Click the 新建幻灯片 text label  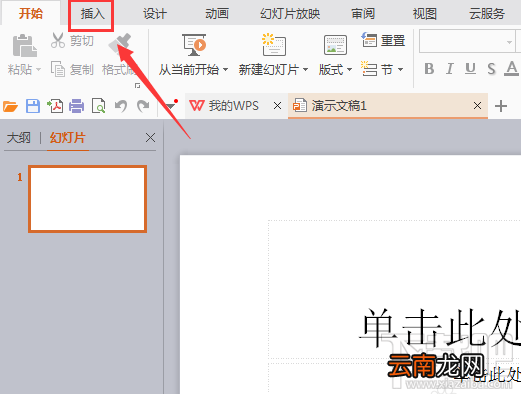[x=269, y=70]
